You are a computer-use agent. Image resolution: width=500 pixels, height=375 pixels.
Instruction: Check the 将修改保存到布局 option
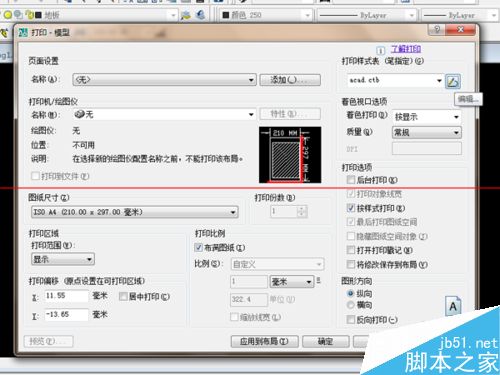tap(351, 265)
